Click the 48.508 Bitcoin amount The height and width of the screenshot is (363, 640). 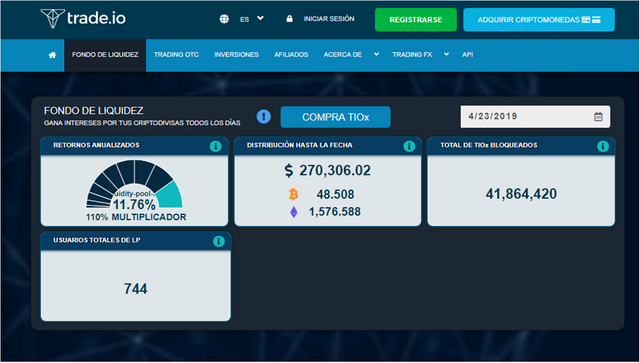coord(335,194)
